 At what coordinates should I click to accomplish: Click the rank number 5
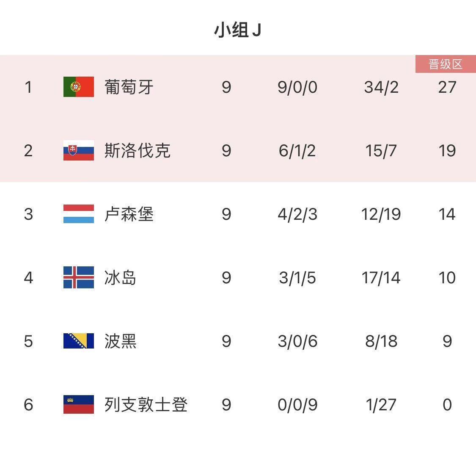click(x=28, y=341)
